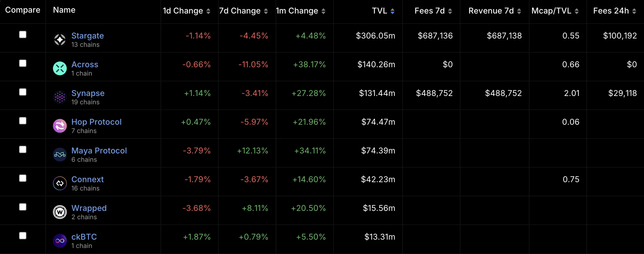Check the compare box for Stargate
Screen dimensions: 644x254
[x=23, y=34]
